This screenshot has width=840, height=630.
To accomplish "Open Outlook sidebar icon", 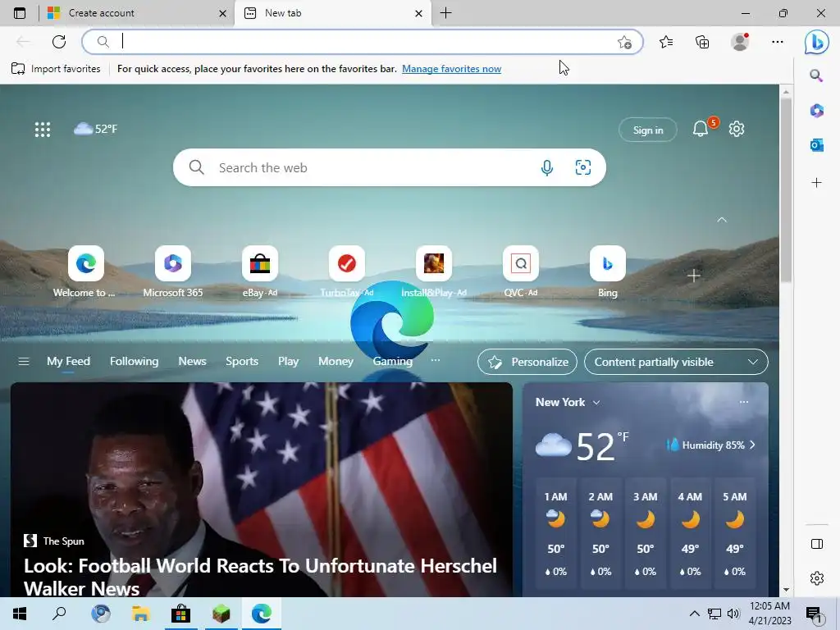I will [816, 144].
